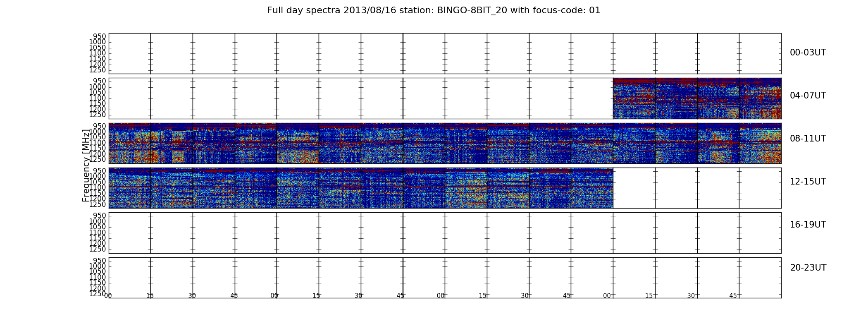Click the full spectrogram in the 08-11UT panel
The image size is (868, 331).
(x=445, y=143)
